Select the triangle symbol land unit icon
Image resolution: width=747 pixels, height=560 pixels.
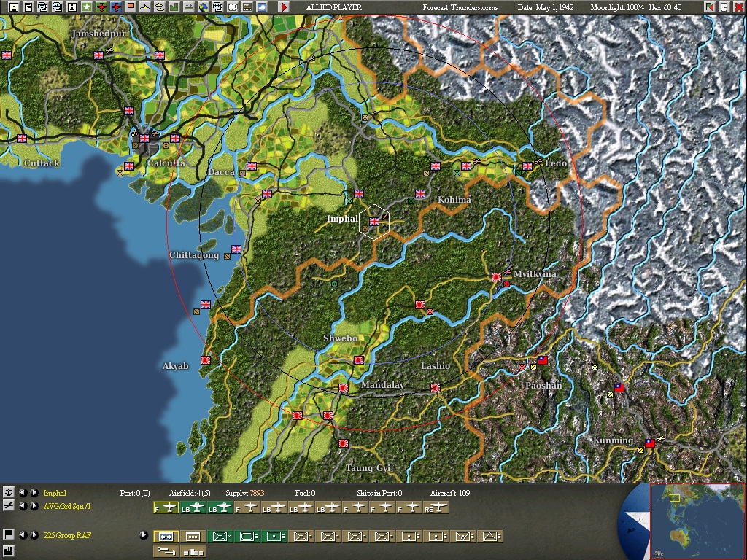[489, 537]
